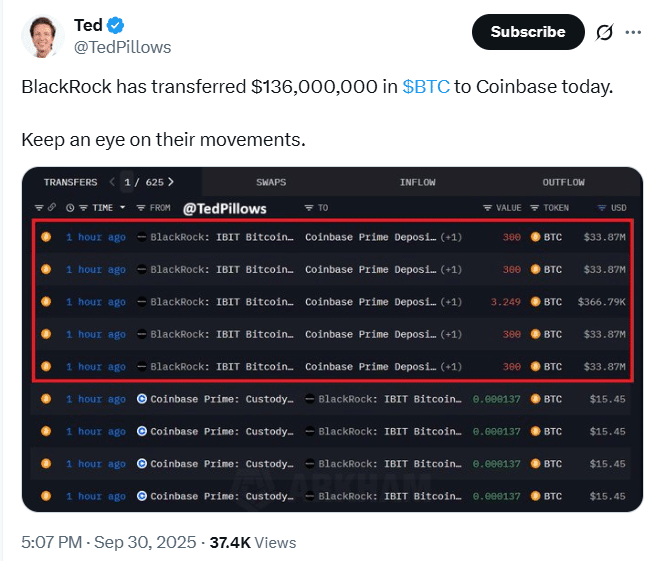This screenshot has width=653, height=561.
Task: Switch to the INFLOW tab
Action: (417, 182)
